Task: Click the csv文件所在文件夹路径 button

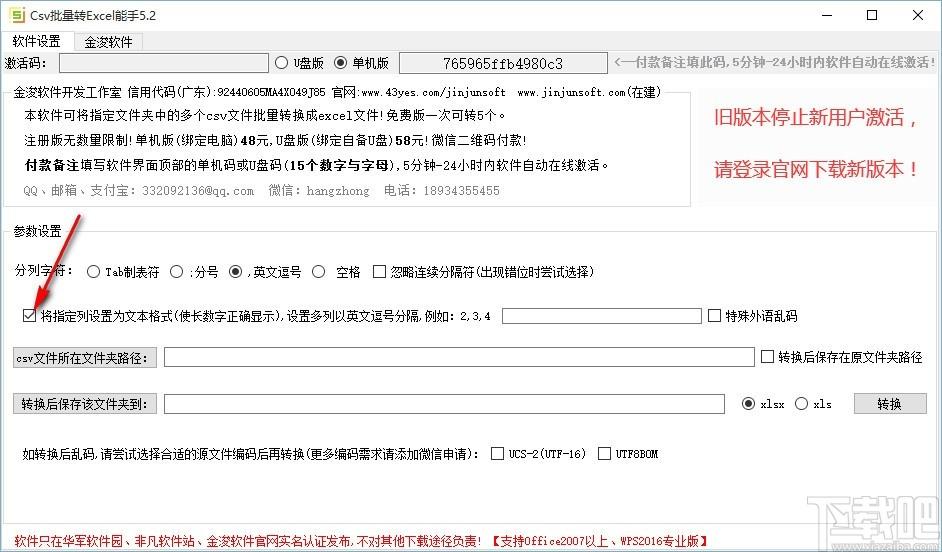Action: point(85,358)
